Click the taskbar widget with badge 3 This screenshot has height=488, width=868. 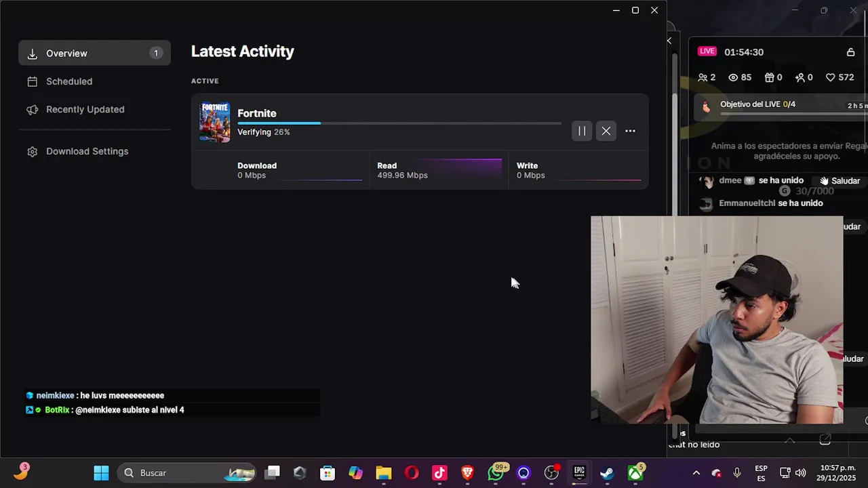pyautogui.click(x=21, y=472)
